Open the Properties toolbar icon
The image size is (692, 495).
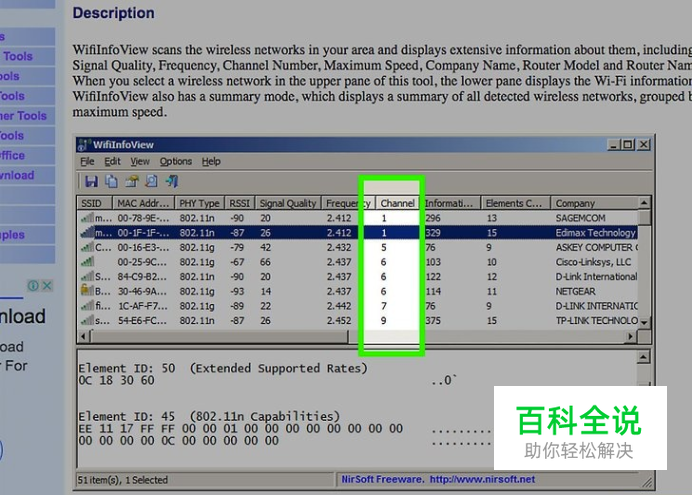click(132, 181)
